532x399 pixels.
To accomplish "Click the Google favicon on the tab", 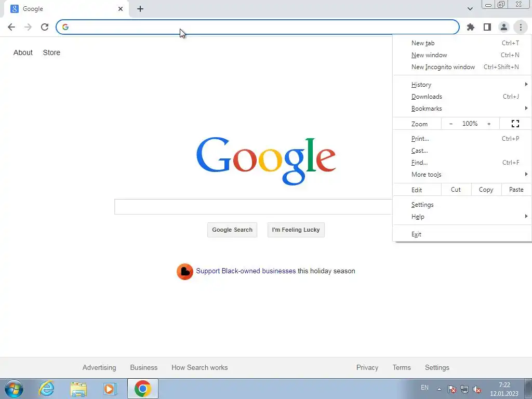I will 14,9.
